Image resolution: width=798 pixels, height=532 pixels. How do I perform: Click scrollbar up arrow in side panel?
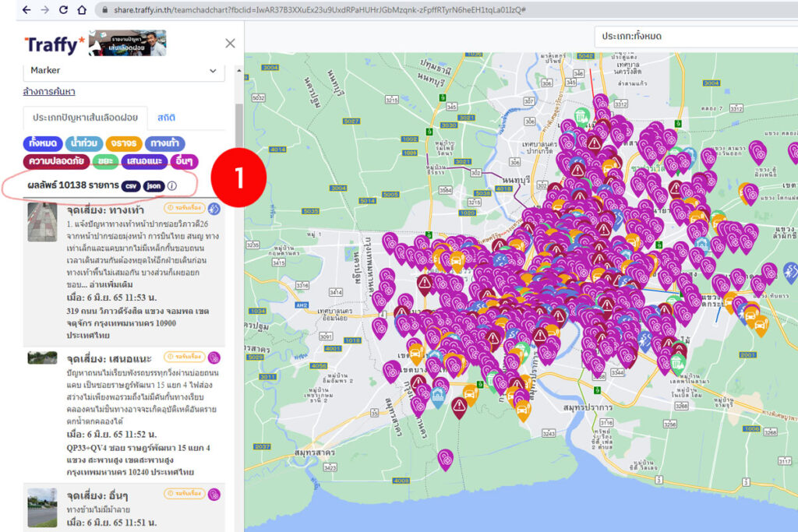point(238,71)
